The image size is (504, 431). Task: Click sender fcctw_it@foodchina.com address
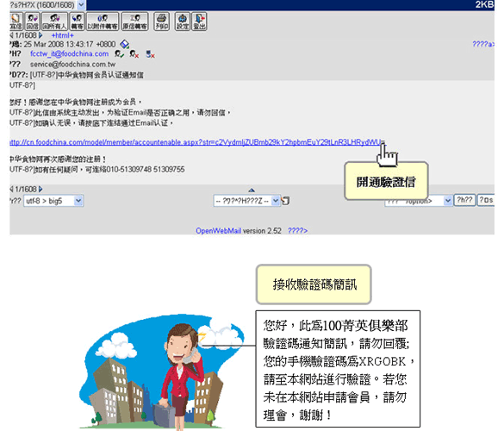click(70, 54)
